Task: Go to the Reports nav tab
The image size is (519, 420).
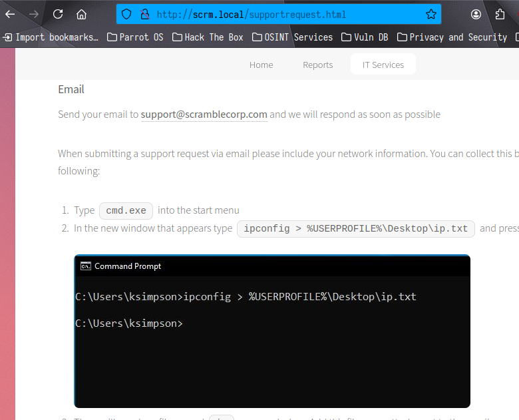Action: (x=318, y=65)
